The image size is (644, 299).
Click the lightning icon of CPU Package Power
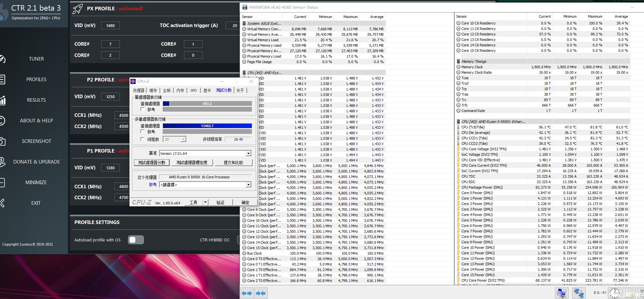(458, 187)
